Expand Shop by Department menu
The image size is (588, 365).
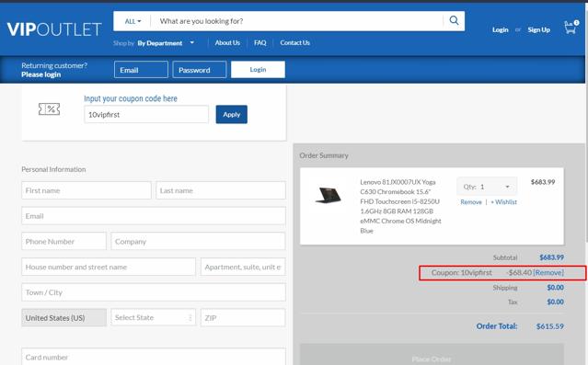(x=166, y=43)
